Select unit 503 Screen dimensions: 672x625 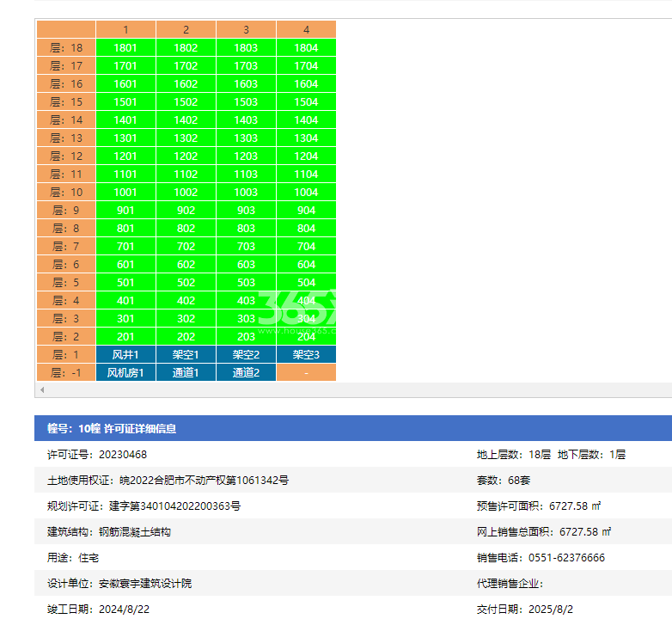[246, 282]
